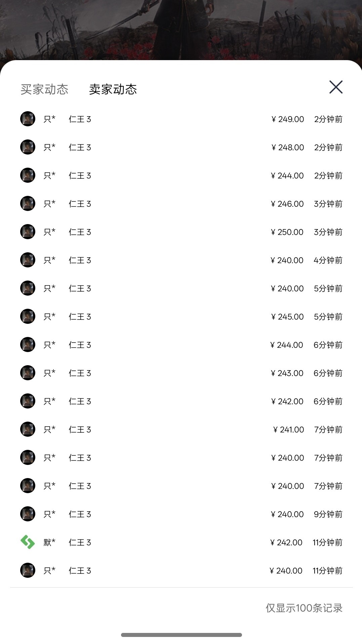Tap the 9分钟前 timestamp entry
This screenshot has height=644, width=362.
(x=328, y=514)
